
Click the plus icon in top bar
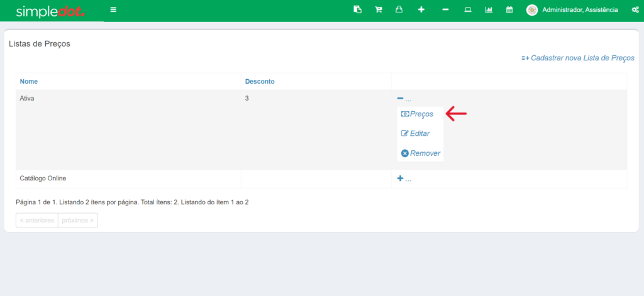pyautogui.click(x=421, y=10)
